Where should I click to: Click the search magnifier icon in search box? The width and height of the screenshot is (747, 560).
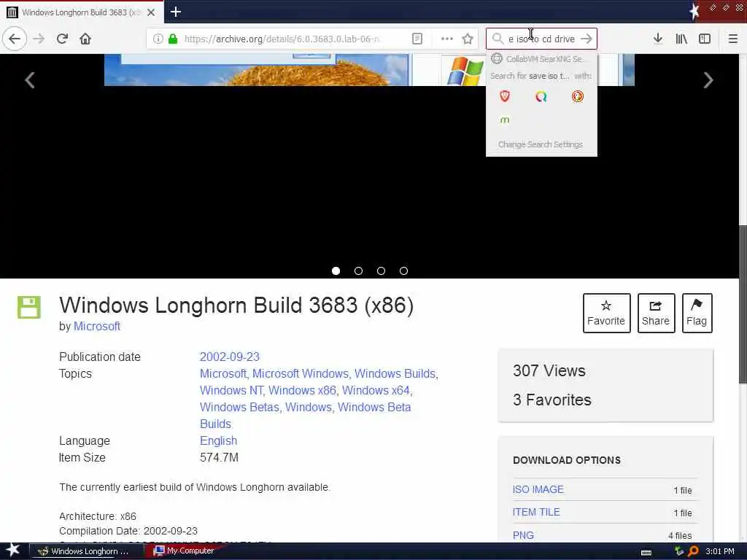(x=498, y=39)
